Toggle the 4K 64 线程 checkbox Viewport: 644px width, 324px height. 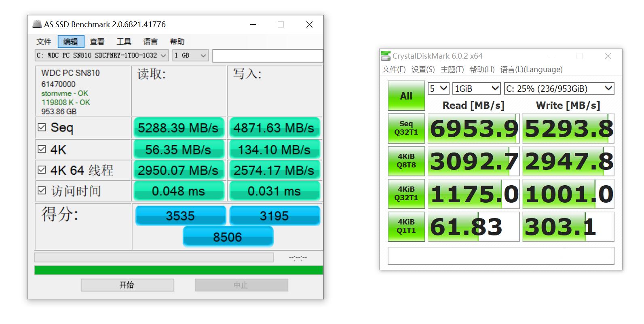(x=42, y=170)
